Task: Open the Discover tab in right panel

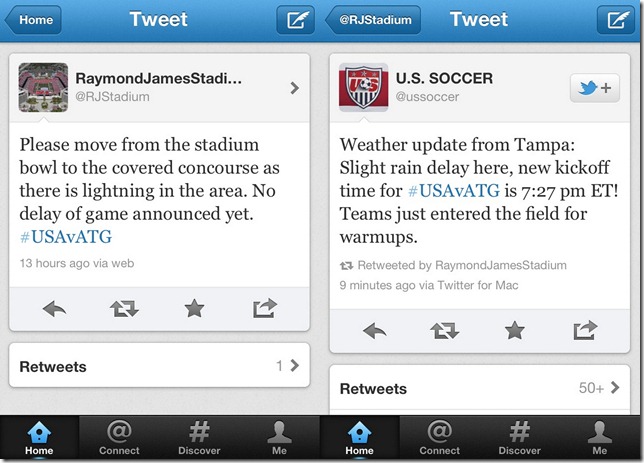Action: 519,438
